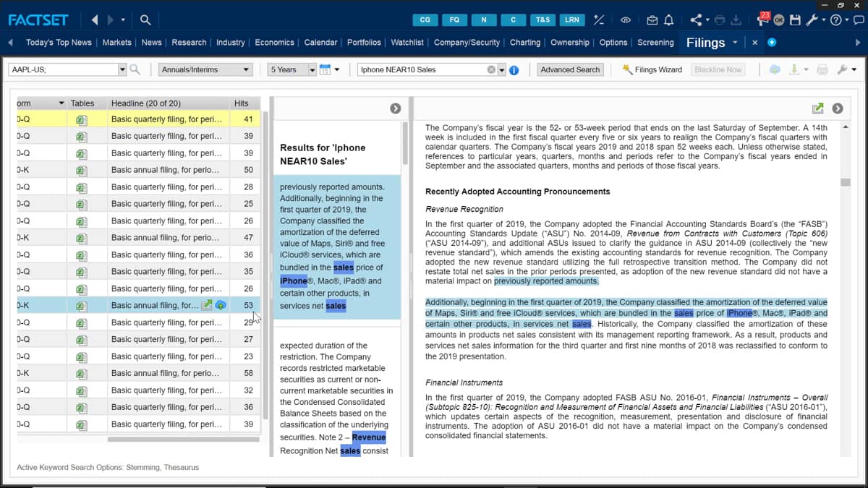Open the Markets menu

pos(116,43)
